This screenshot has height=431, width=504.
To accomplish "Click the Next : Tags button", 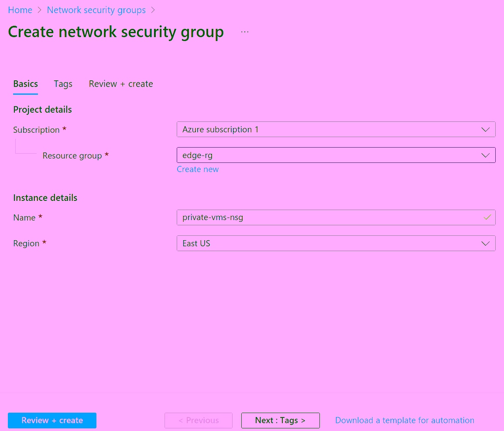I will (x=280, y=421).
